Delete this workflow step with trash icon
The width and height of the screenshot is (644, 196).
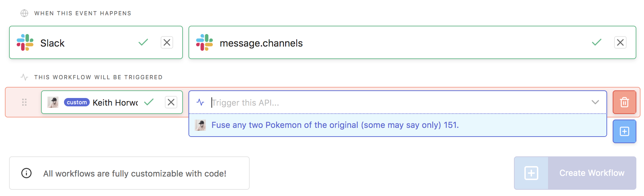point(625,102)
